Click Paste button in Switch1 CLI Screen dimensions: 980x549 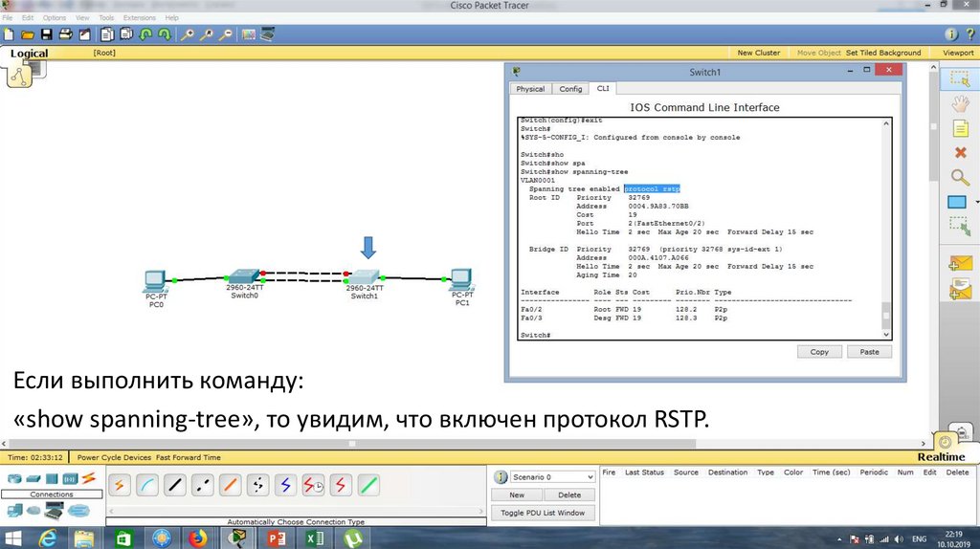click(869, 352)
